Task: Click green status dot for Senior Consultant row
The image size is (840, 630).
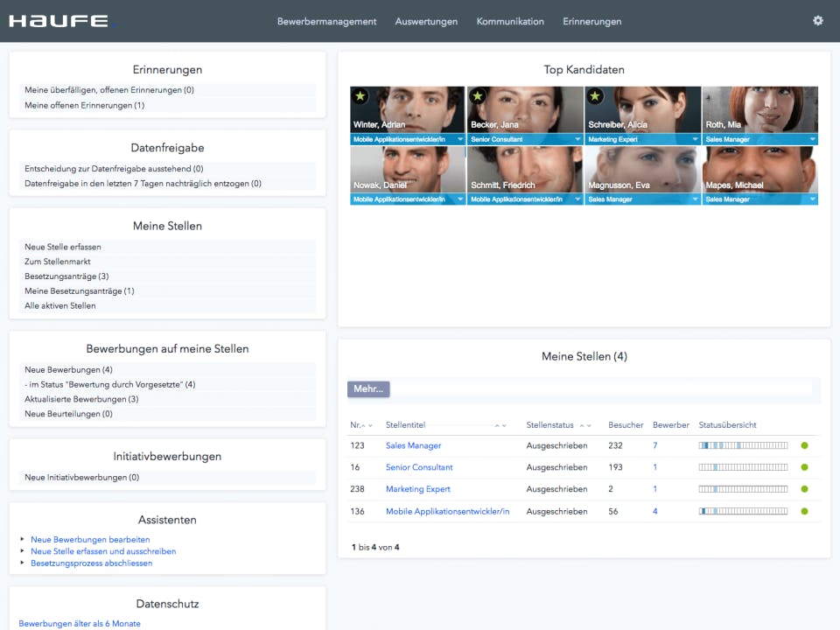Action: click(x=804, y=467)
